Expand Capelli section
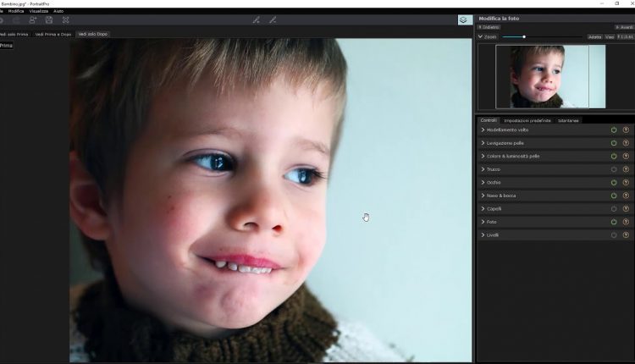Viewport: 635px width, 364px height. click(483, 209)
